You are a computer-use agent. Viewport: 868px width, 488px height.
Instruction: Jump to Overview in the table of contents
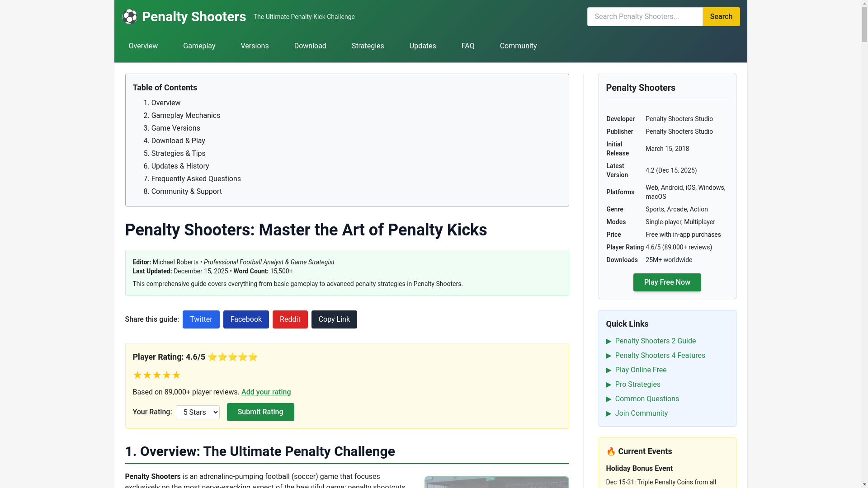point(165,103)
